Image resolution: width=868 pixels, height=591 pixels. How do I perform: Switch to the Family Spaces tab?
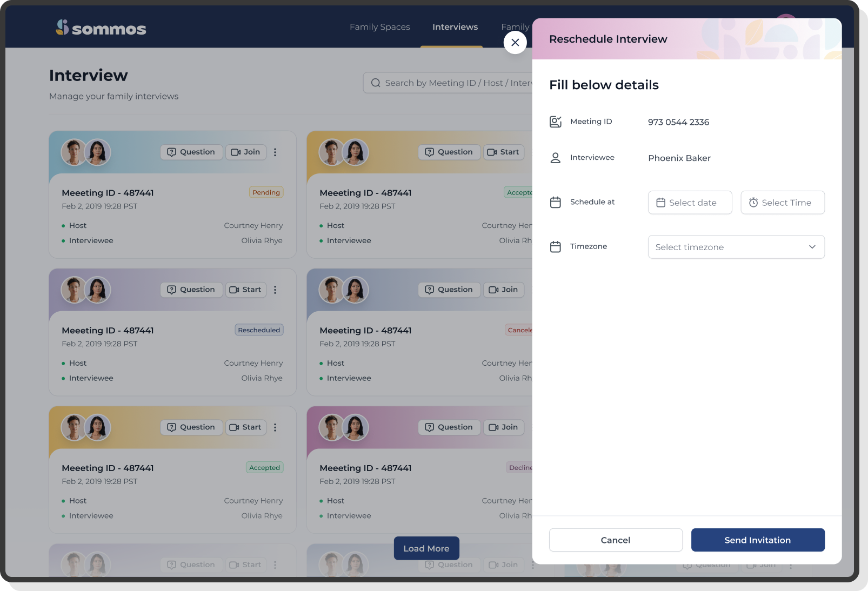379,27
